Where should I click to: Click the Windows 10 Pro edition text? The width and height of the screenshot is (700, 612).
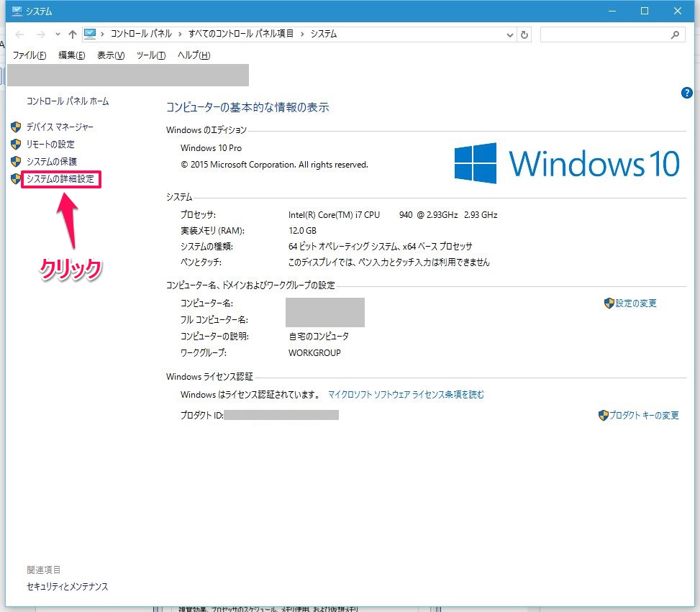click(212, 148)
